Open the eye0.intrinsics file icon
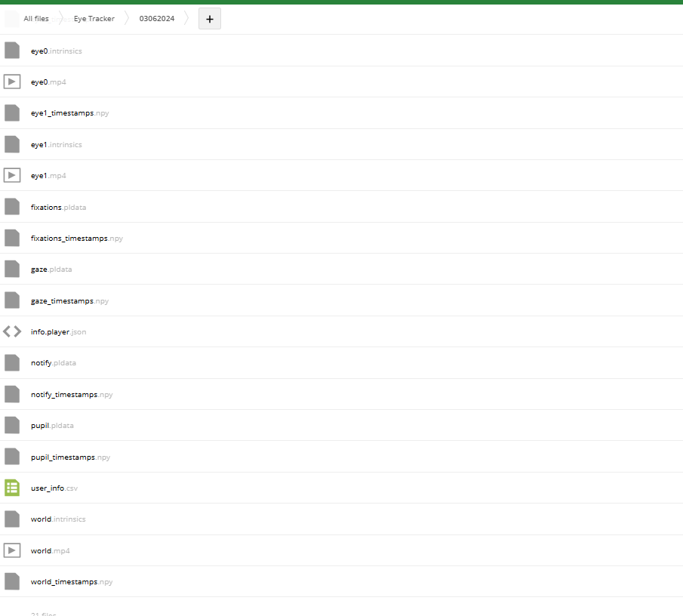The width and height of the screenshot is (683, 616). tap(12, 51)
